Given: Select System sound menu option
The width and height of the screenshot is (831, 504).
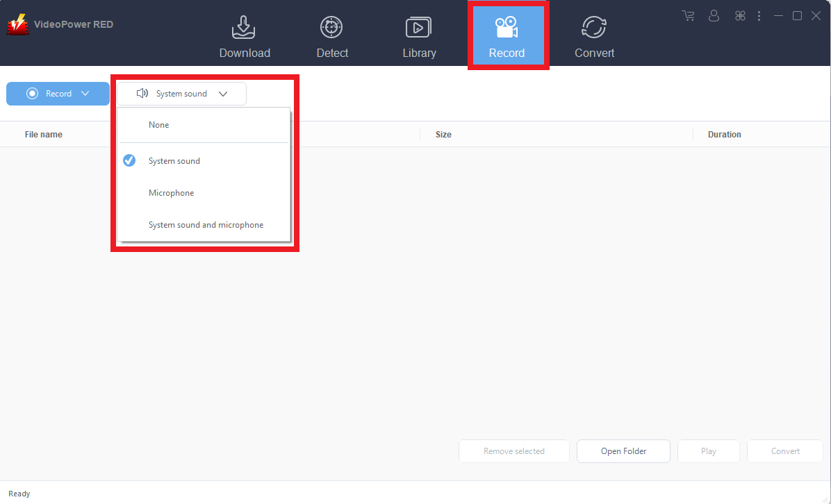Looking at the screenshot, I should coord(204,161).
